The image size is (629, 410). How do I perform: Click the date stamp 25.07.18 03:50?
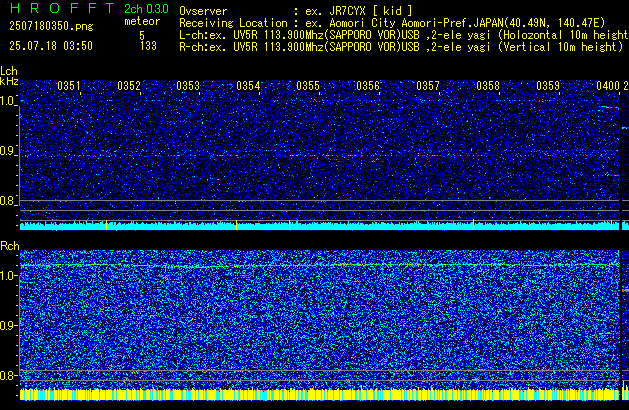coord(51,46)
